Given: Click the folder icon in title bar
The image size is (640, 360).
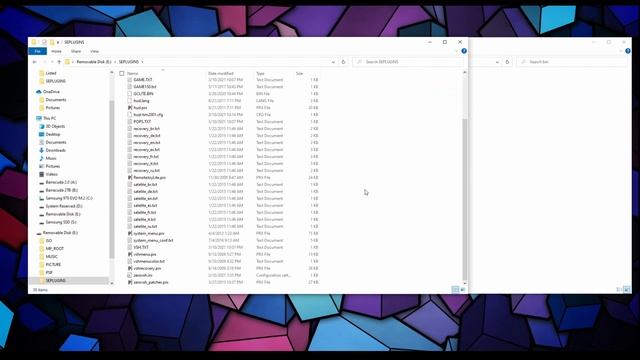Looking at the screenshot, I should point(33,42).
